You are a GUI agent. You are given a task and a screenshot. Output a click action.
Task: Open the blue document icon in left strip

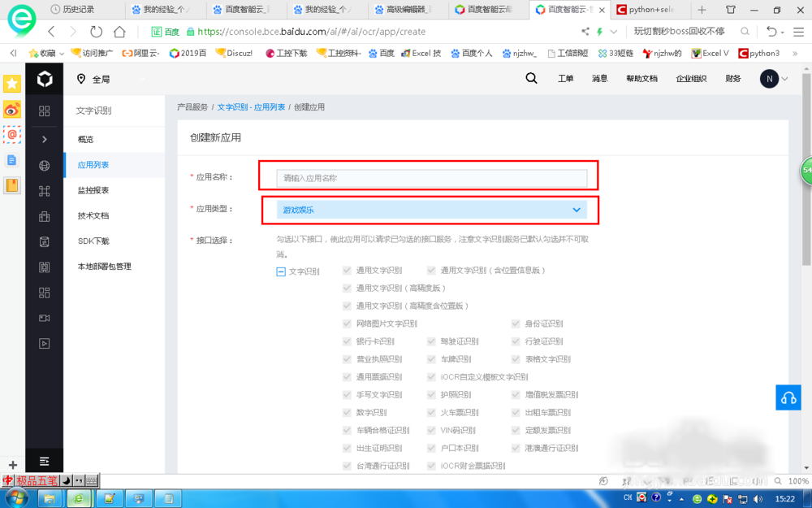(12, 159)
